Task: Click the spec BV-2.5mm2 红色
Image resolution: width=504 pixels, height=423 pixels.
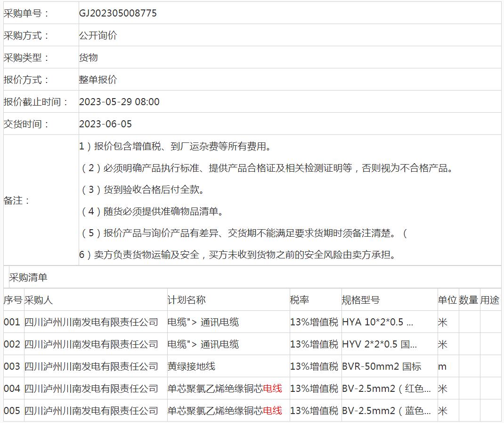Action: pos(386,389)
